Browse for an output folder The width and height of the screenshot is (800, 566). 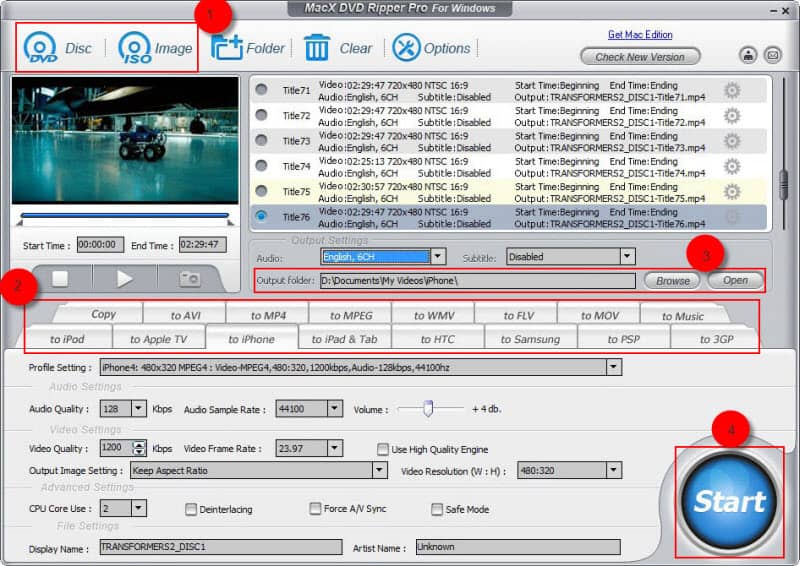click(672, 280)
